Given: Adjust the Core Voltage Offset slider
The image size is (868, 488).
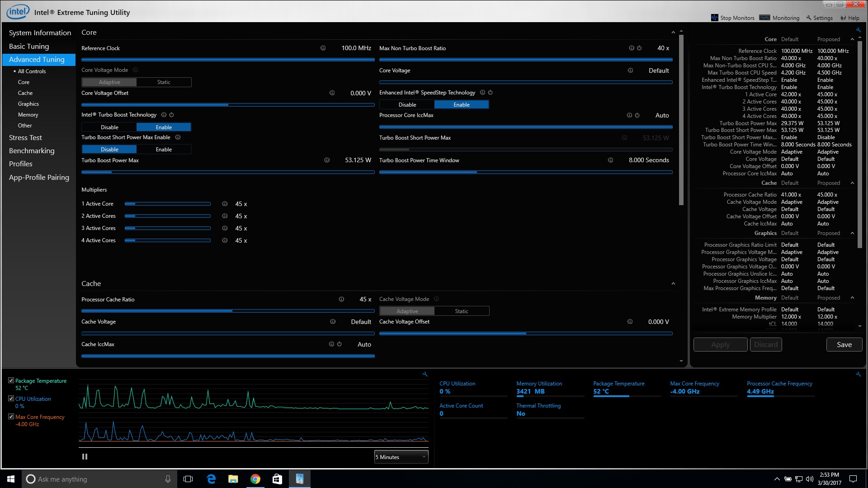Looking at the screenshot, I should (228, 105).
